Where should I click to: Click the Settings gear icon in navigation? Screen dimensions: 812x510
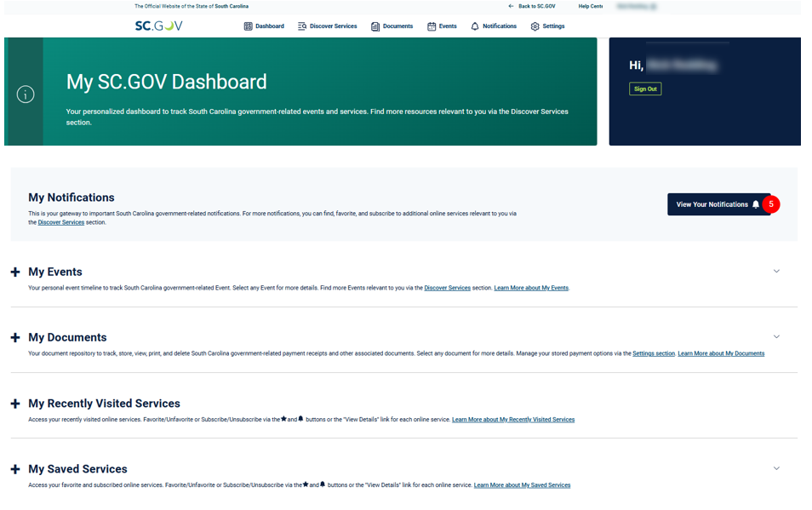pyautogui.click(x=535, y=26)
